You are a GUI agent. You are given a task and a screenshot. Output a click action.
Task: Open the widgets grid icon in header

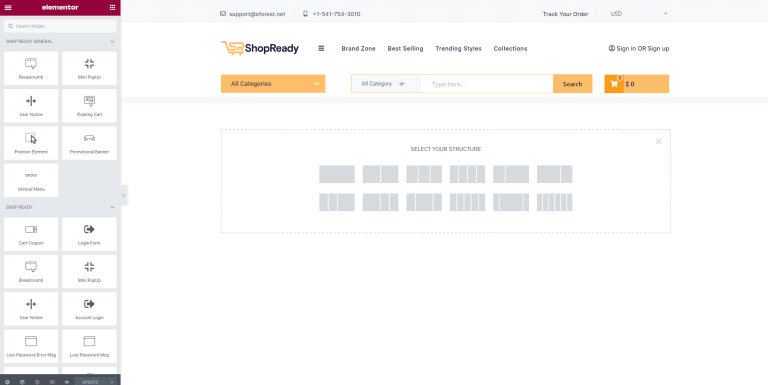pyautogui.click(x=113, y=7)
